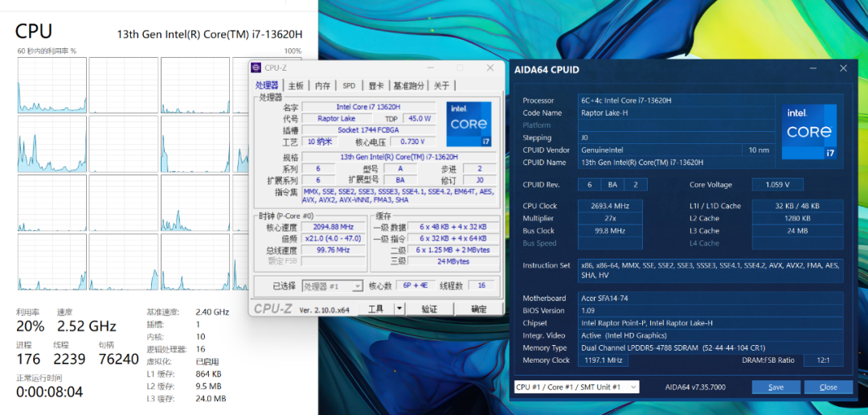The height and width of the screenshot is (415, 868).
Task: Click the uptime 0:00:08:04
Action: [49, 392]
